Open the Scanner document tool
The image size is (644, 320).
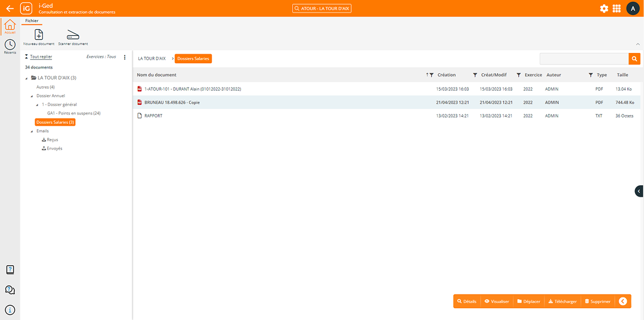point(73,35)
